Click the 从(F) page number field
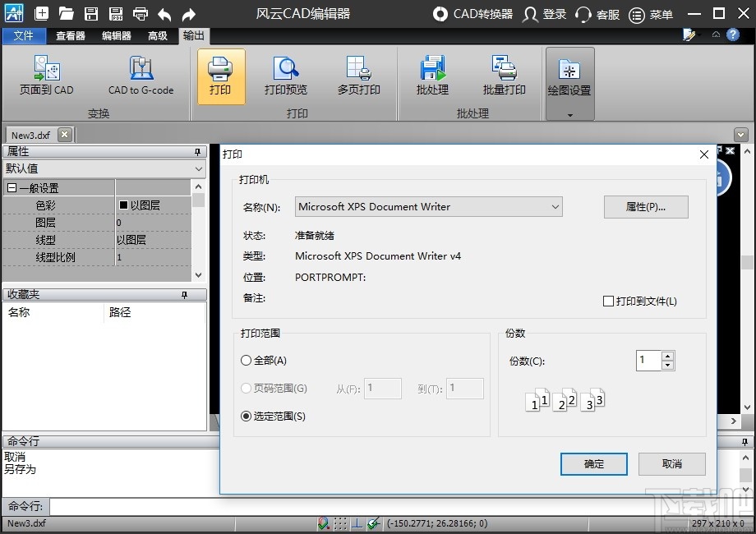The image size is (756, 534). click(x=383, y=389)
